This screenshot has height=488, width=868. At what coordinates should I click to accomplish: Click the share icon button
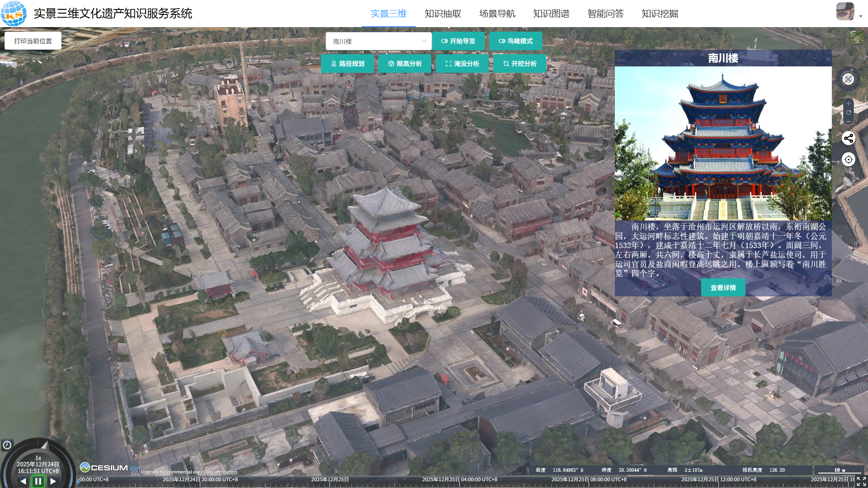[849, 138]
